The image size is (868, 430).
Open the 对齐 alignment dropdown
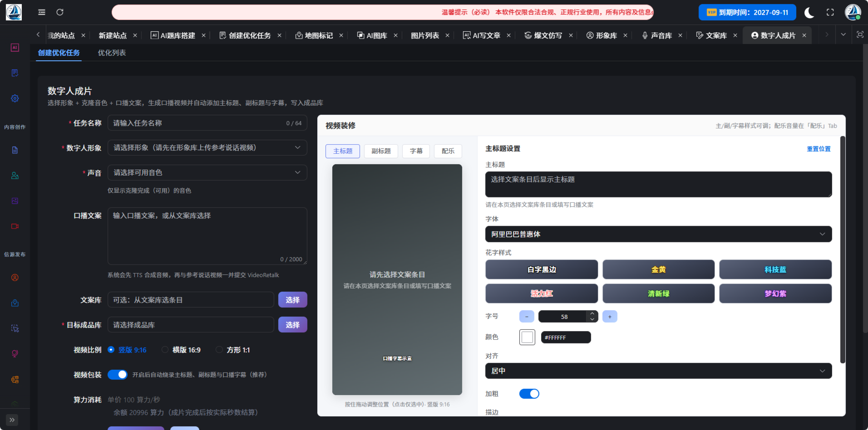659,371
